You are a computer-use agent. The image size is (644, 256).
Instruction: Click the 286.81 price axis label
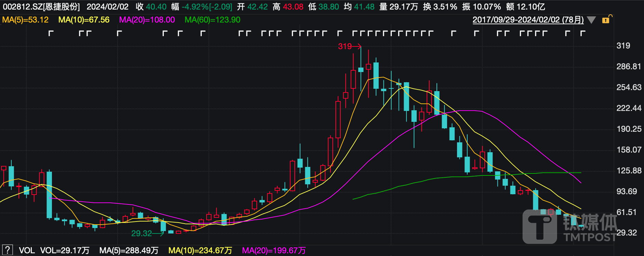point(629,67)
